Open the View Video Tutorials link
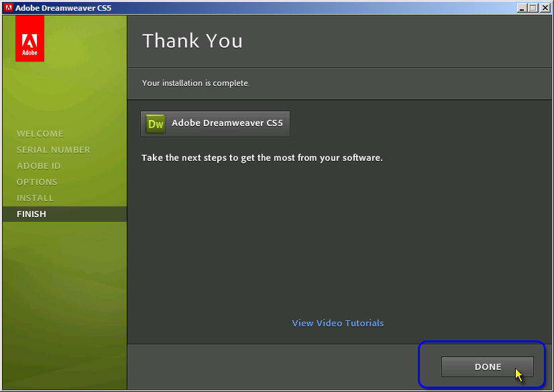554x392 pixels. click(338, 323)
